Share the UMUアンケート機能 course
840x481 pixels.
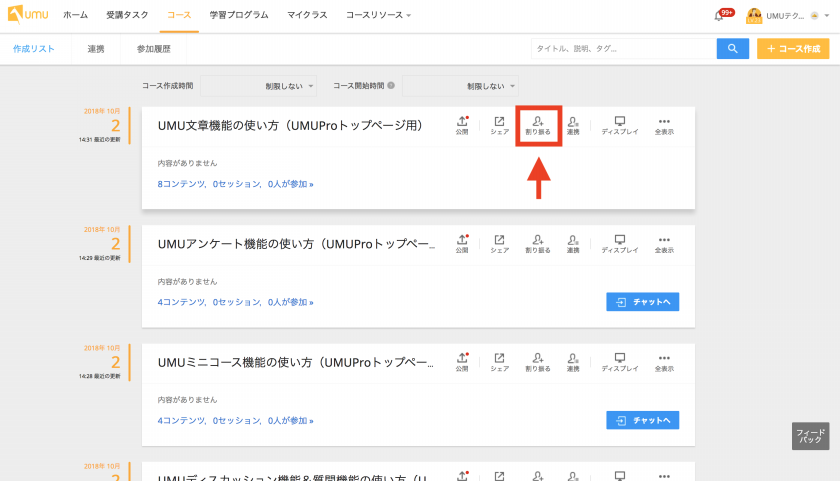499,244
